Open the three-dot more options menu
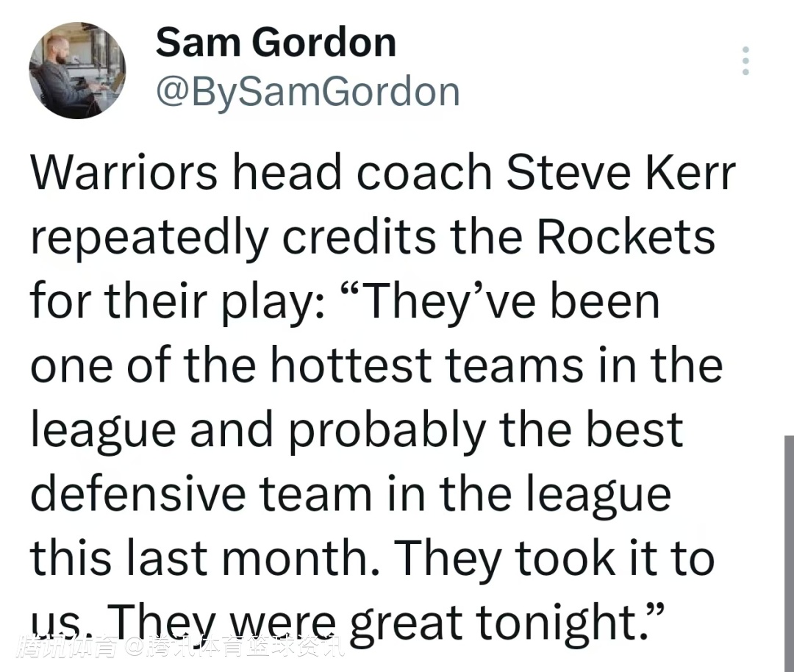The width and height of the screenshot is (794, 672). [745, 61]
